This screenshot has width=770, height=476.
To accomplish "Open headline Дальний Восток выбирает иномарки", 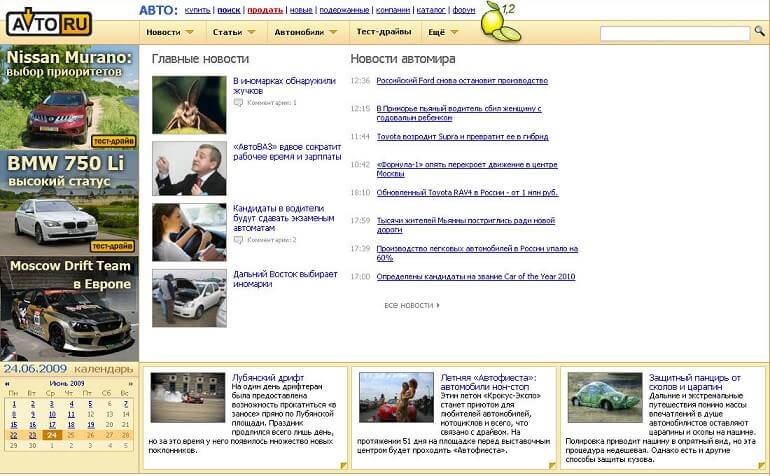I will click(285, 279).
